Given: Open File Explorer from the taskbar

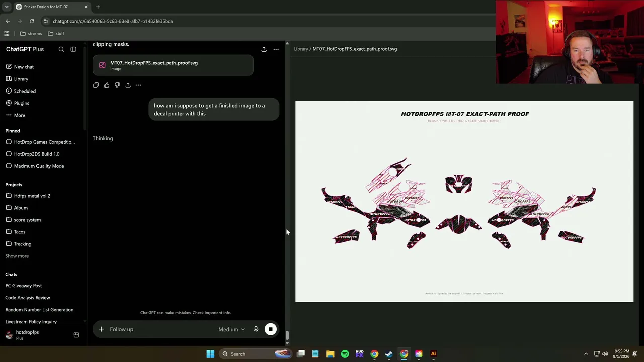Looking at the screenshot, I should point(330,354).
